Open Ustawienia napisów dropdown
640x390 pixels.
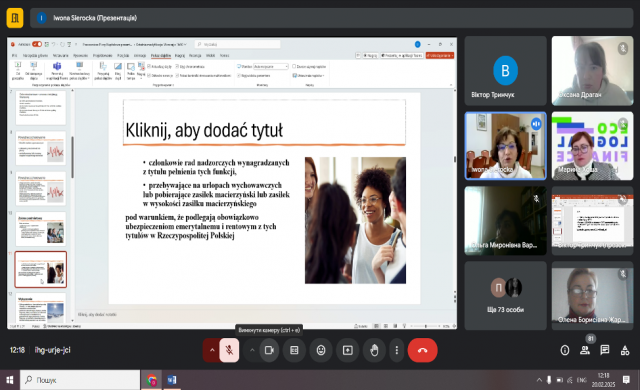[x=309, y=75]
